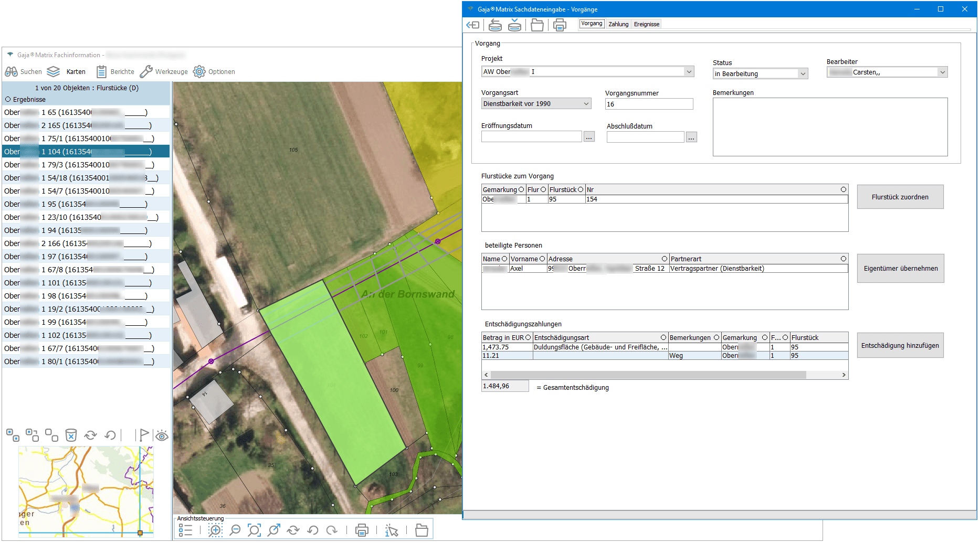Click the zoom-in magnifier in Ansichtssteuerung
Screen dimensions: 980x543
215,530
